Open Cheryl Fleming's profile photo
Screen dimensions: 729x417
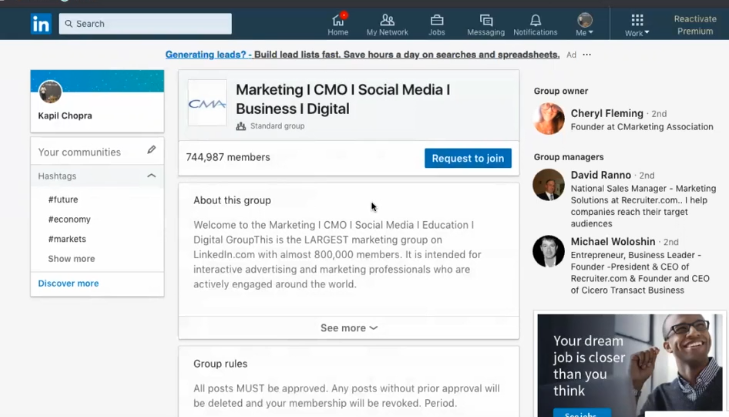[549, 119]
